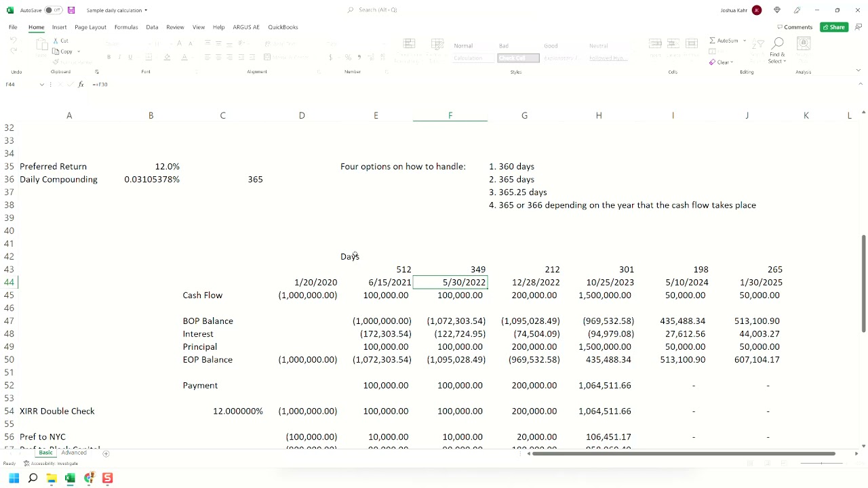Collapse the ribbon with the chevron
Screen dimensions: 868x488
859,70
